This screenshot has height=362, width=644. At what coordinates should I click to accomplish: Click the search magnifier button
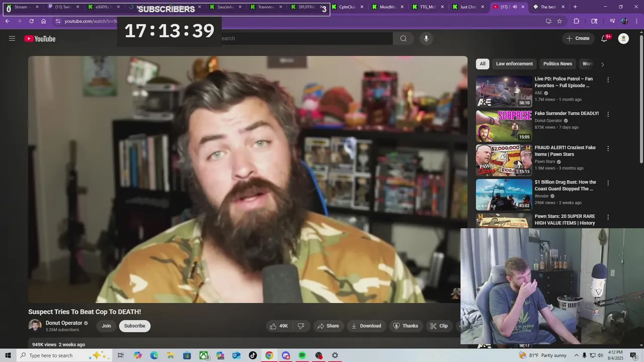click(404, 39)
